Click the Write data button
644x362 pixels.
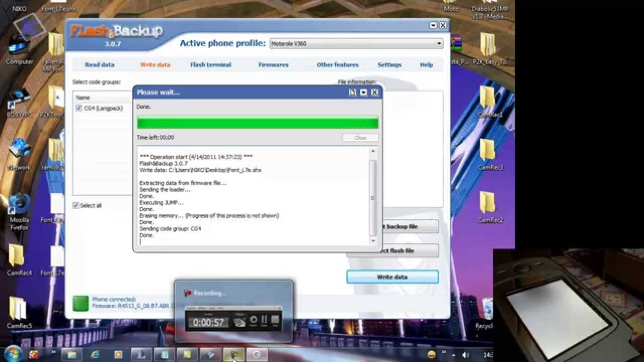(392, 277)
